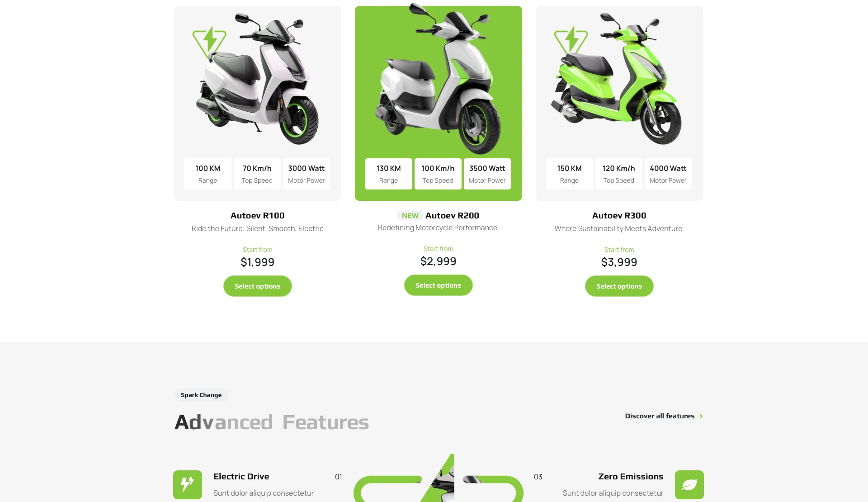
Task: Click the Spark Change tag label
Action: pos(201,395)
